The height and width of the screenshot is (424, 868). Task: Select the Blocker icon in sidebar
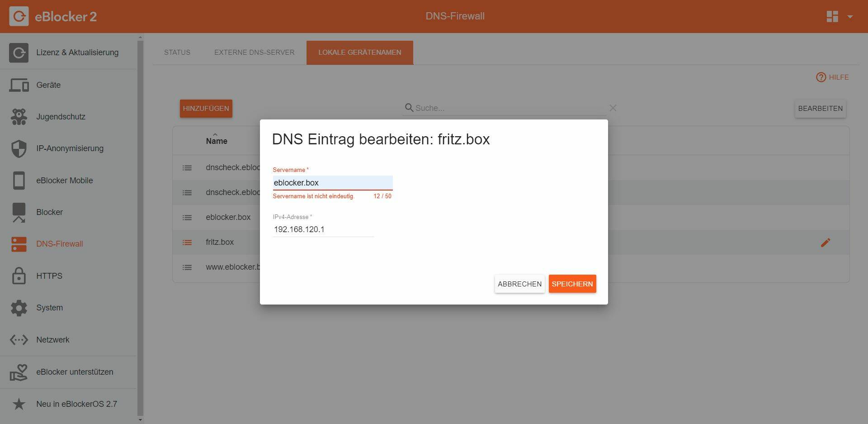click(x=19, y=213)
